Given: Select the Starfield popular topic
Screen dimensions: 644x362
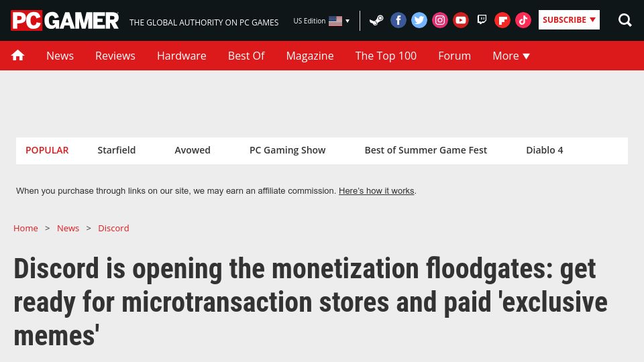Looking at the screenshot, I should pos(117,150).
